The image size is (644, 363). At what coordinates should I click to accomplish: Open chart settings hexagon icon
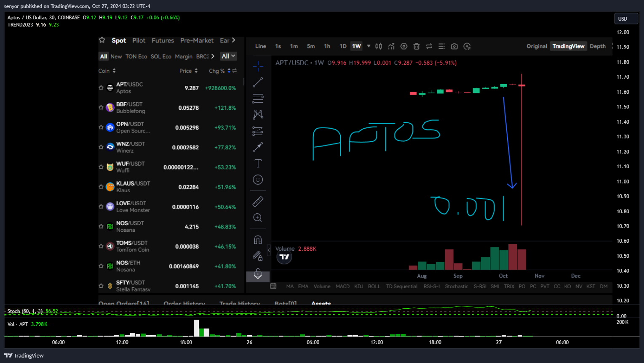(404, 46)
